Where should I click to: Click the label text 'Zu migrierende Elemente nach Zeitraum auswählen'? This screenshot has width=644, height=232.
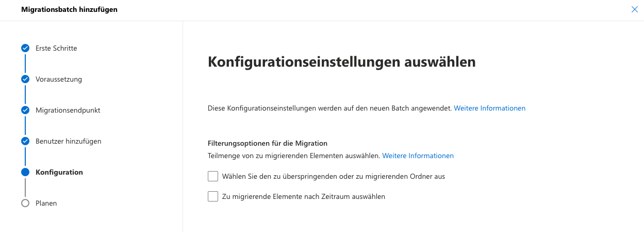coord(303,196)
